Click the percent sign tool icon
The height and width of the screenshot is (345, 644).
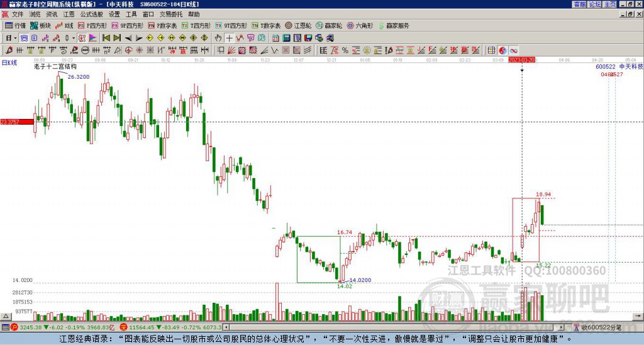coord(345,50)
